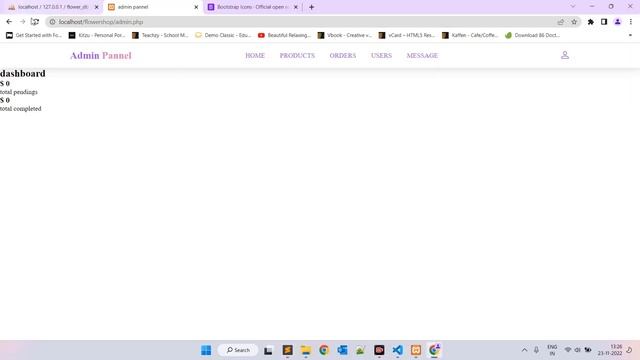Go back using the browser back arrow
Viewport: 640px width, 360px height.
[x=9, y=22]
